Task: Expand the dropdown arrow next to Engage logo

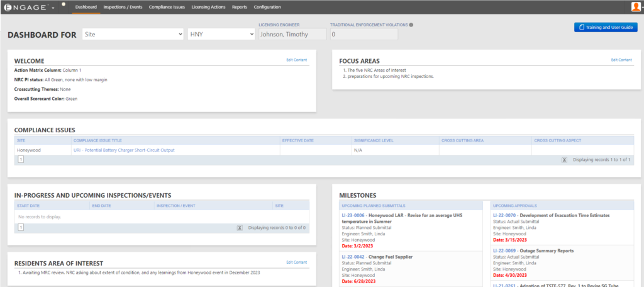Action: point(53,8)
